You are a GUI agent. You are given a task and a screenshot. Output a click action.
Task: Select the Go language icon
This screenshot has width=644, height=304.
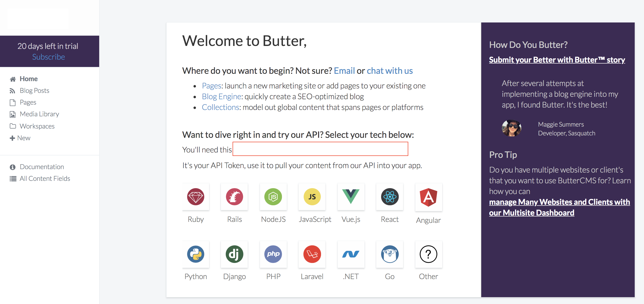coord(389,254)
